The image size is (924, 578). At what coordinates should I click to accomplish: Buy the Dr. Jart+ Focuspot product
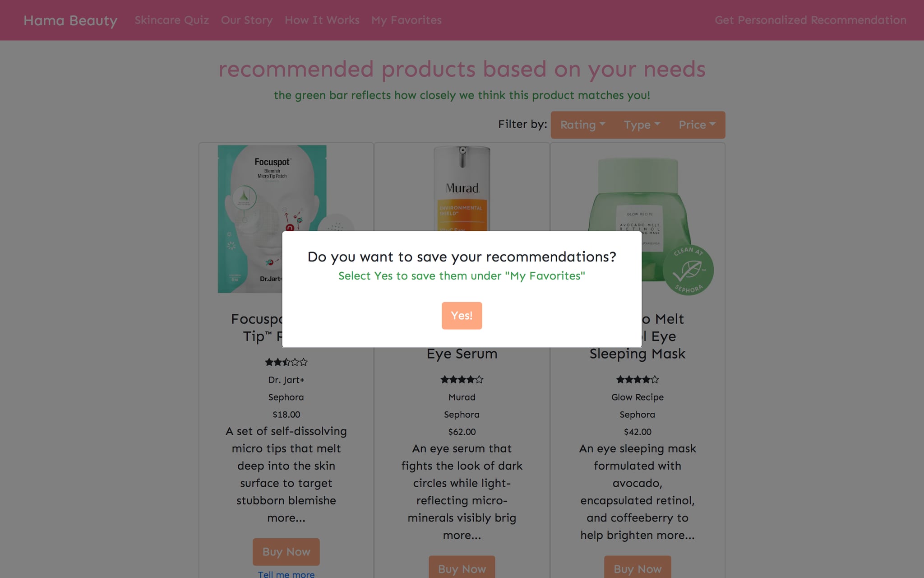(x=286, y=552)
